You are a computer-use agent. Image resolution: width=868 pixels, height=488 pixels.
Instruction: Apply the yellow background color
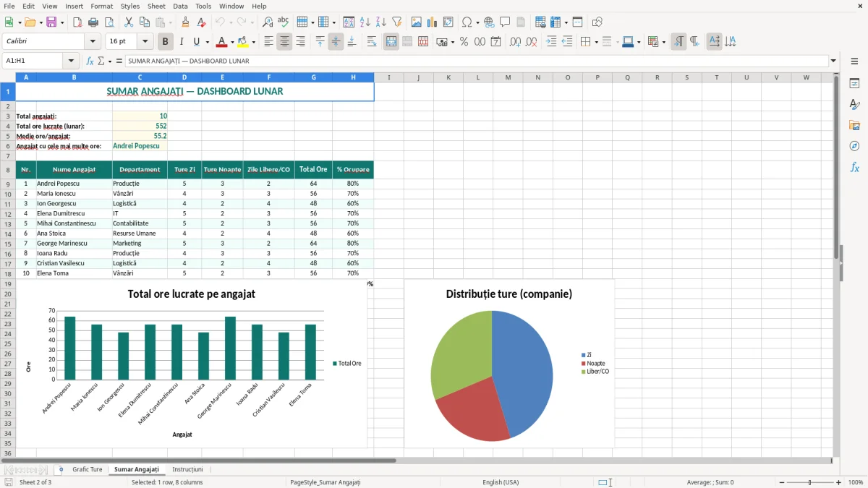click(x=243, y=42)
